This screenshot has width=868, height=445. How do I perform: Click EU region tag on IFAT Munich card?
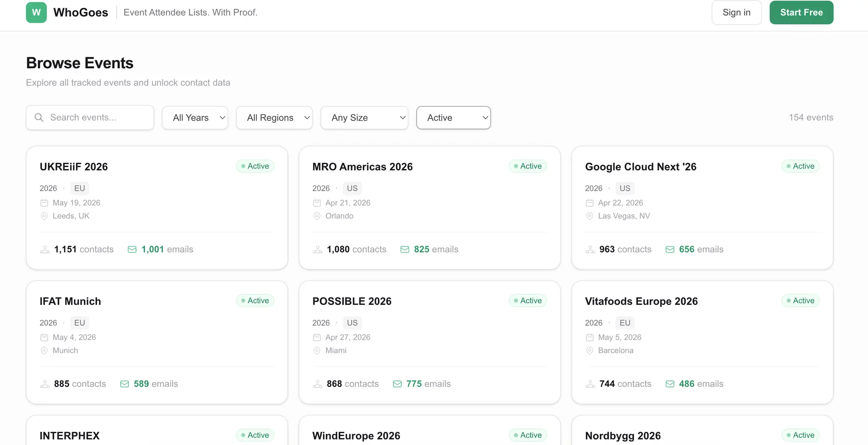tap(80, 323)
